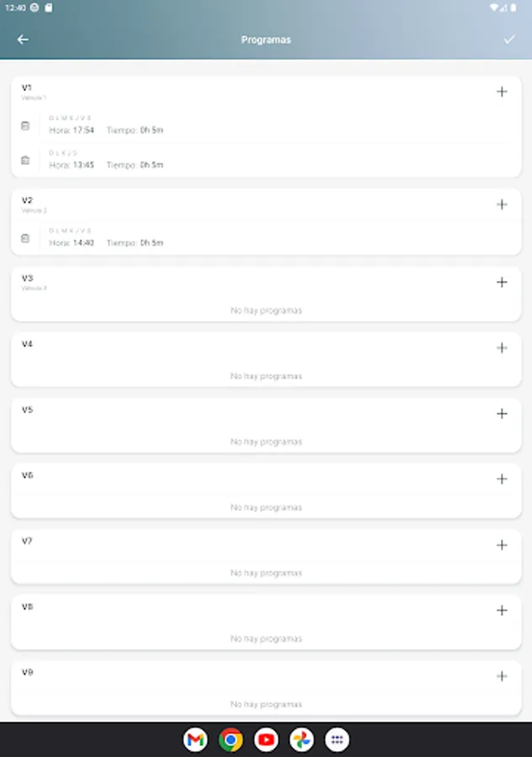The width and height of the screenshot is (532, 757).
Task: Add a program to V9
Action: (x=502, y=675)
